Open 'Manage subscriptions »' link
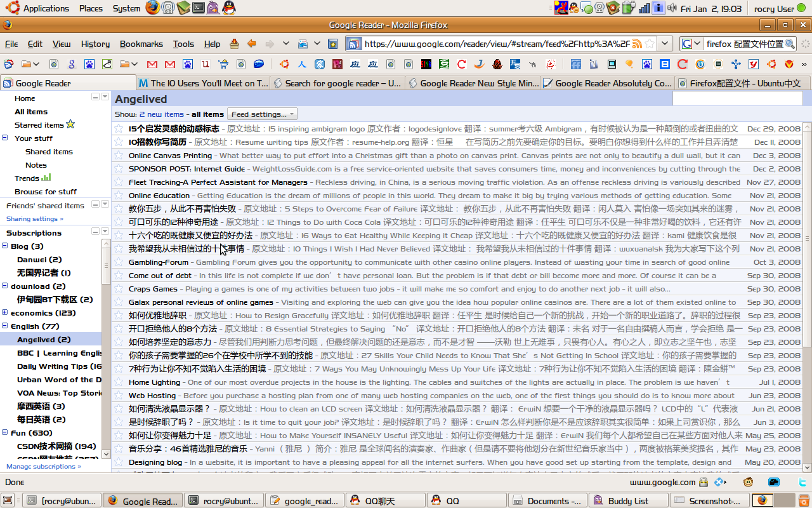The image size is (812, 508). 44,466
